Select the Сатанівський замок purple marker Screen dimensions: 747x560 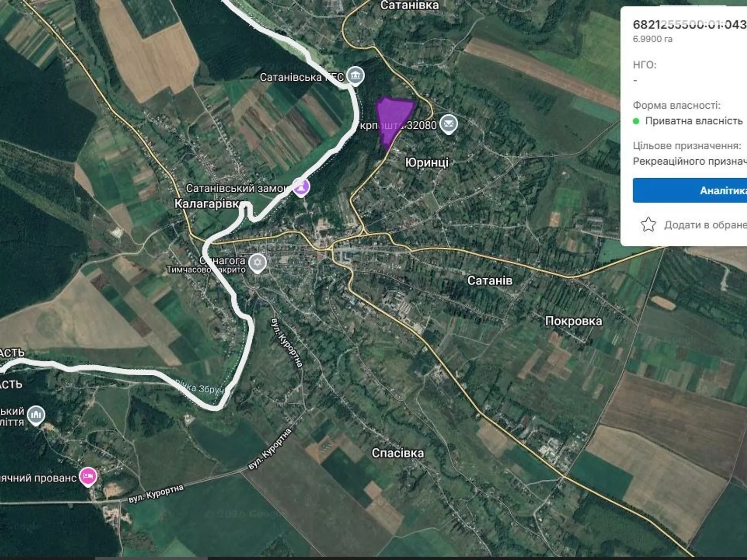click(x=302, y=187)
